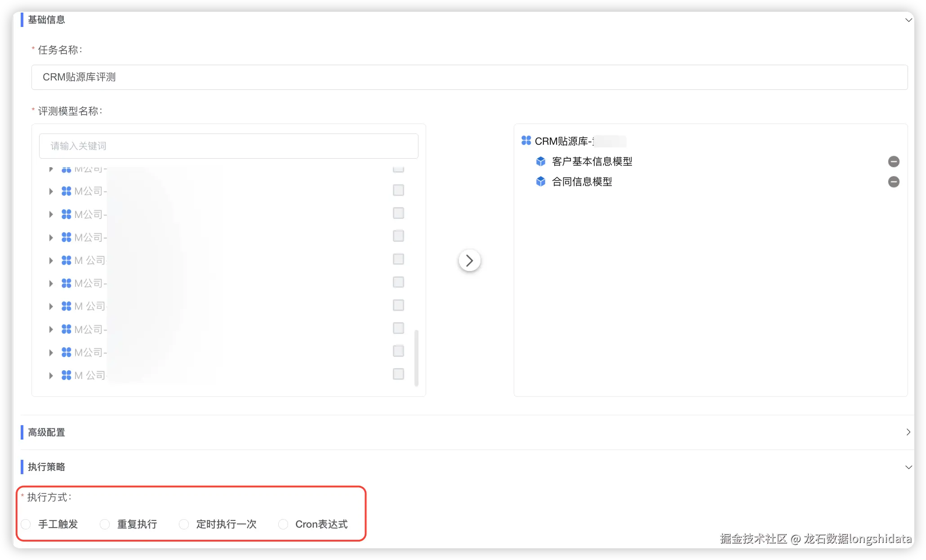The image size is (926, 560).
Task: Check the checkbox on the second tree row
Action: pos(398,190)
